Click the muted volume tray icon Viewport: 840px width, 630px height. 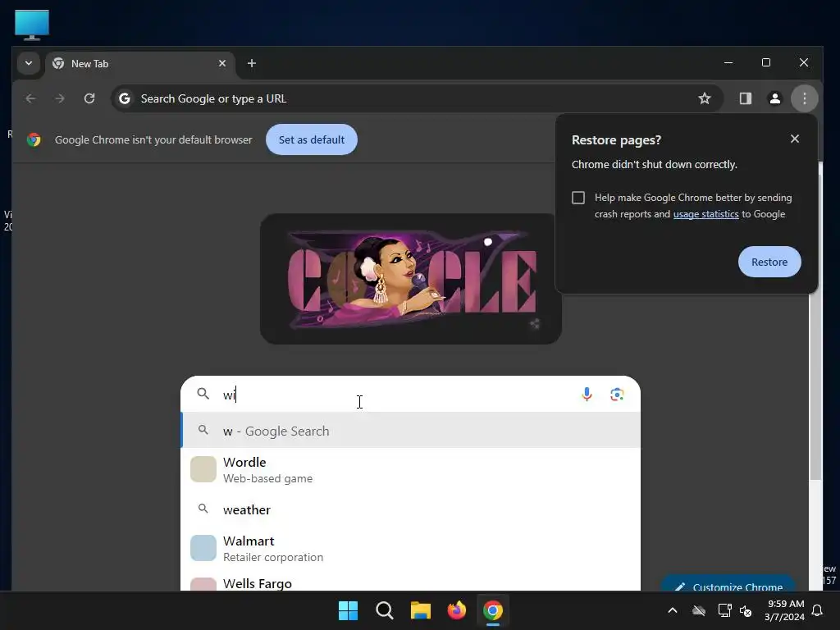point(746,610)
